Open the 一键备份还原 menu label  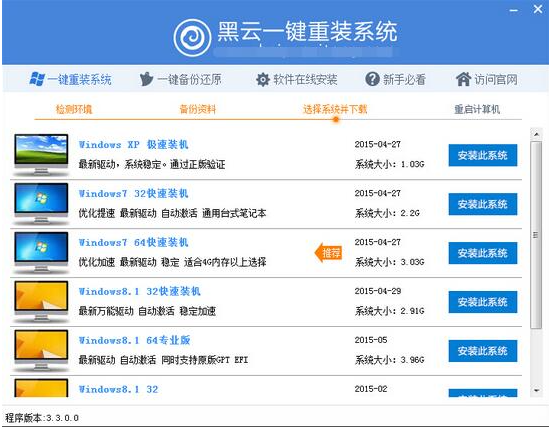(189, 80)
